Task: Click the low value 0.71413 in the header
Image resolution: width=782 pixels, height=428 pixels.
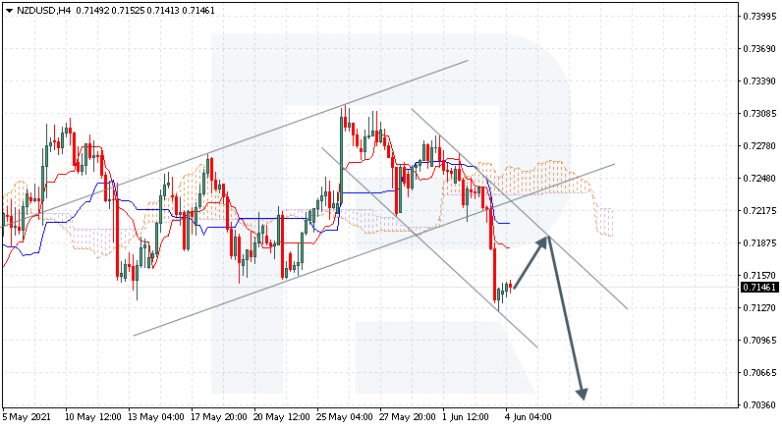Action: [163, 10]
